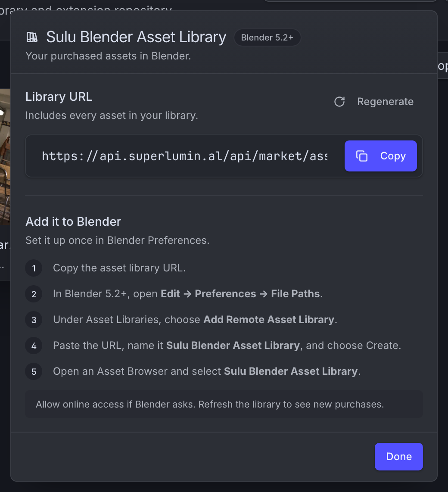This screenshot has height=492, width=448.
Task: Click step mentioning Edit → Preferences → File Paths
Action: pos(188,294)
